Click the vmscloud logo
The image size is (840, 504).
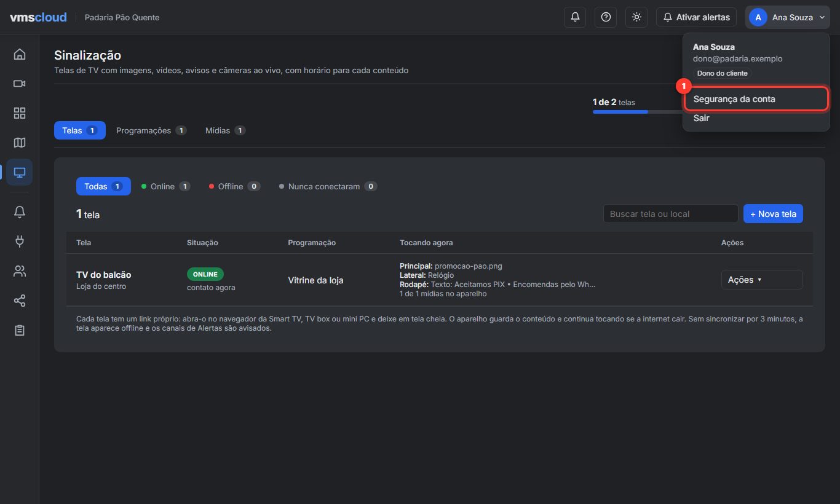point(38,17)
